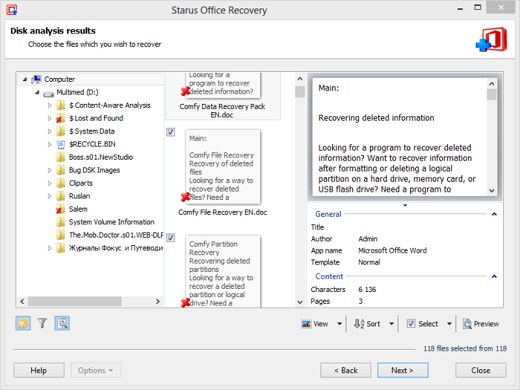
Task: Expand the Cliparts folder
Action: point(50,183)
